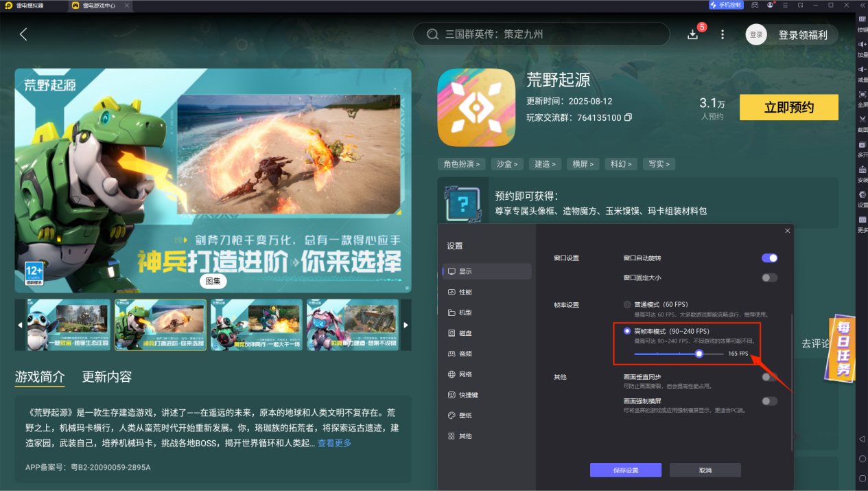Click the 立即预约 button

788,107
